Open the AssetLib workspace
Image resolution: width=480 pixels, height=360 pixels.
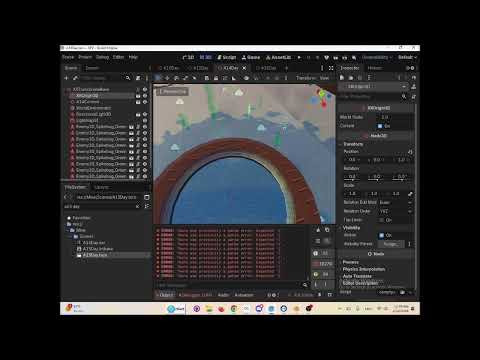[278, 57]
